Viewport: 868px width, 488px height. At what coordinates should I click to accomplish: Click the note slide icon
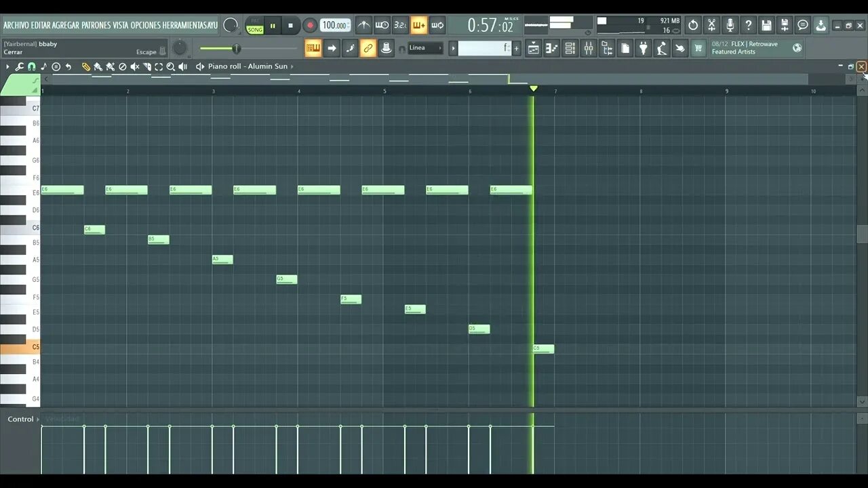tap(350, 48)
